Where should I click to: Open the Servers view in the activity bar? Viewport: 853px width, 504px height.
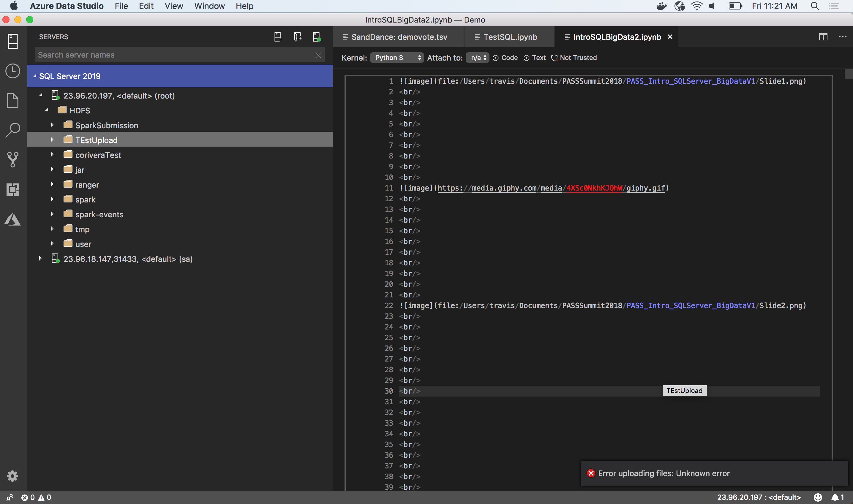pyautogui.click(x=13, y=41)
